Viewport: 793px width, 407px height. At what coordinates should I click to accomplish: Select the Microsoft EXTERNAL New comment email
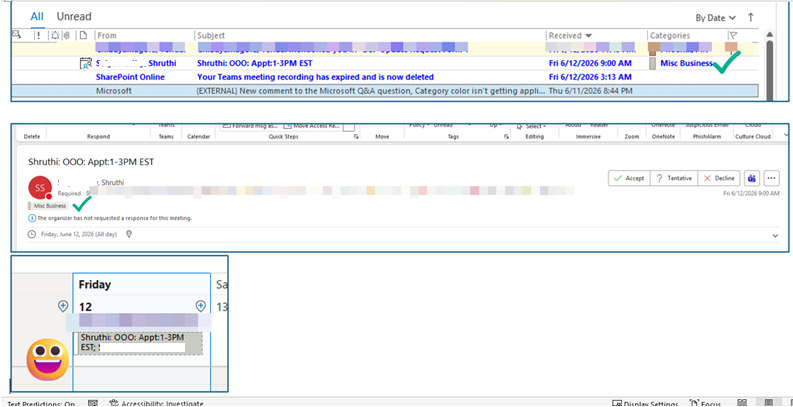tap(384, 91)
